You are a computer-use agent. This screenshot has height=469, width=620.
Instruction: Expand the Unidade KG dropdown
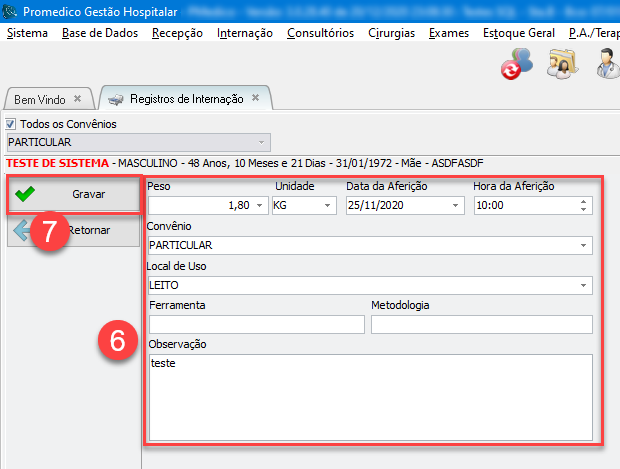coord(328,205)
